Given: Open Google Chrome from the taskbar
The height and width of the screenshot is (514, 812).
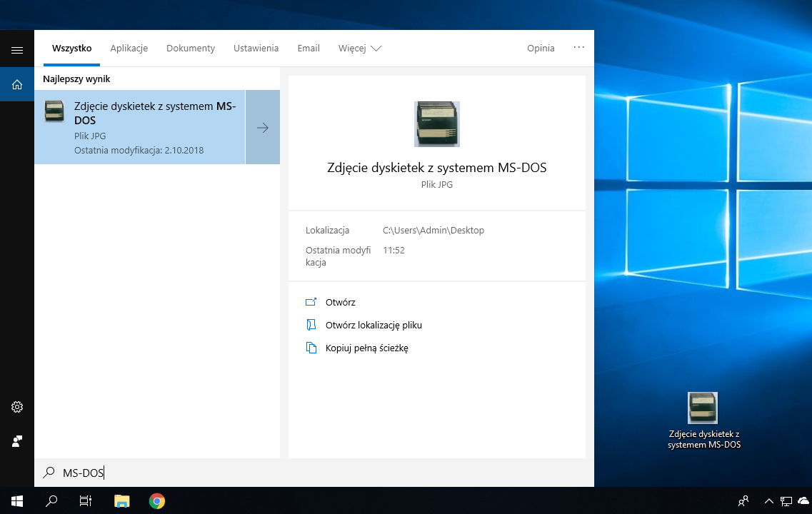Looking at the screenshot, I should coord(156,500).
